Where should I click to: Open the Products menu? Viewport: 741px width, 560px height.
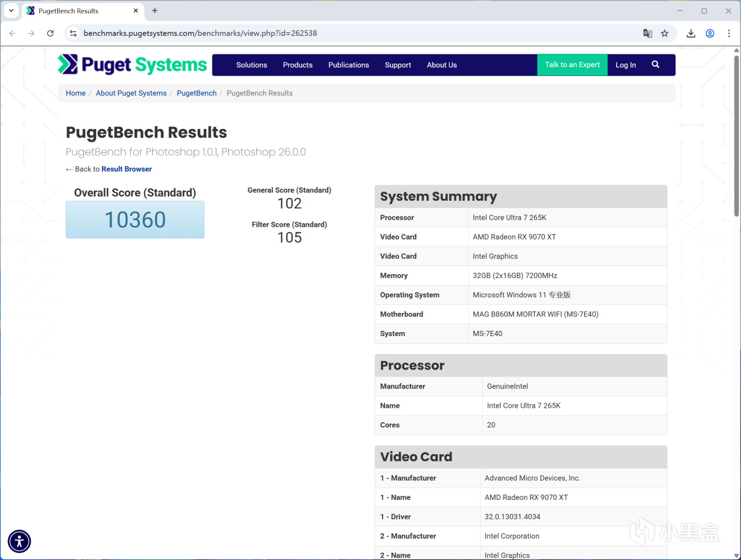click(298, 65)
